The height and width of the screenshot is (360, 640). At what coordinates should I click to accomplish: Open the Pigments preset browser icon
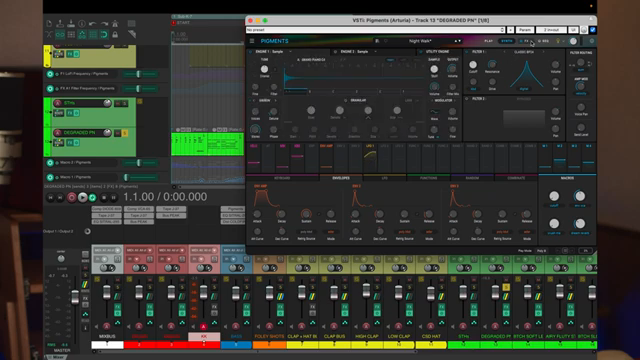pyautogui.click(x=377, y=41)
